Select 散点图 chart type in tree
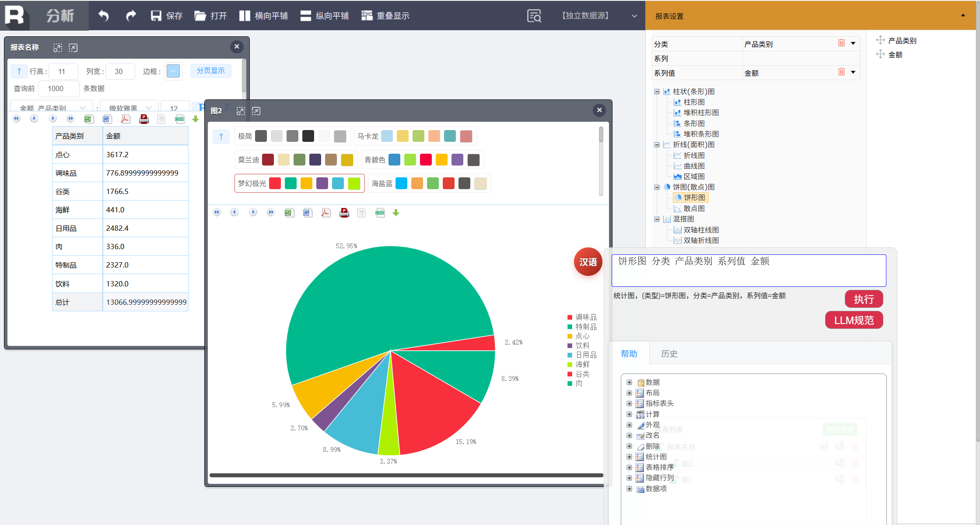This screenshot has height=525, width=980. [694, 208]
